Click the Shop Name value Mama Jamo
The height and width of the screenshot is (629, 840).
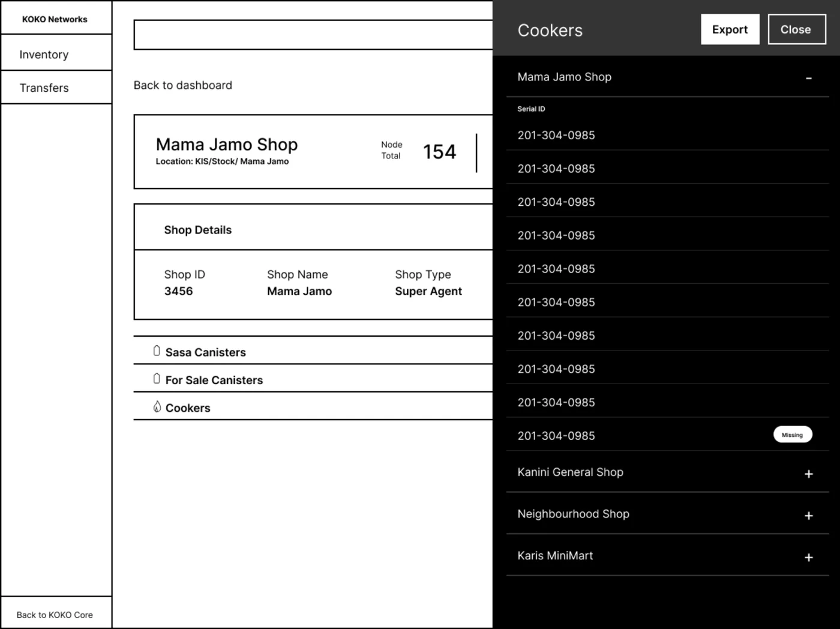point(299,291)
